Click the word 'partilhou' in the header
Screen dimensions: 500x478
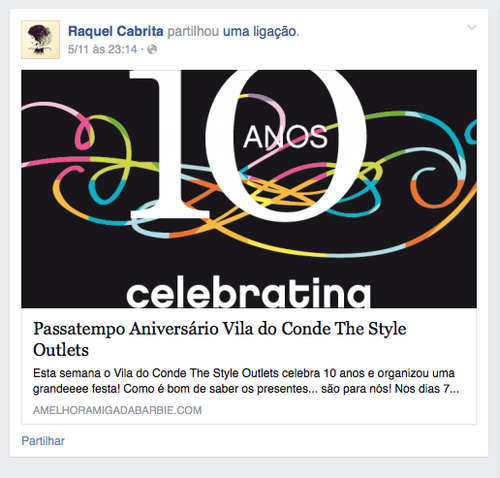[x=193, y=32]
